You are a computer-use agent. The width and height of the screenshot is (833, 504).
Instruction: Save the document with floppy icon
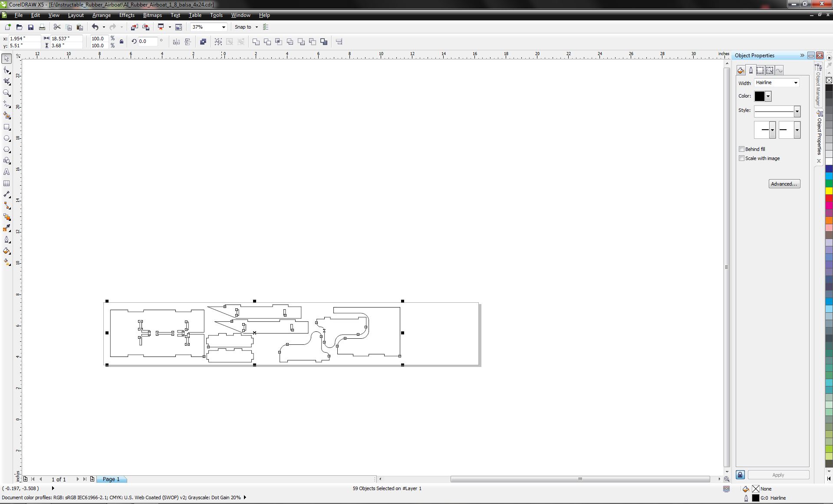(x=30, y=27)
